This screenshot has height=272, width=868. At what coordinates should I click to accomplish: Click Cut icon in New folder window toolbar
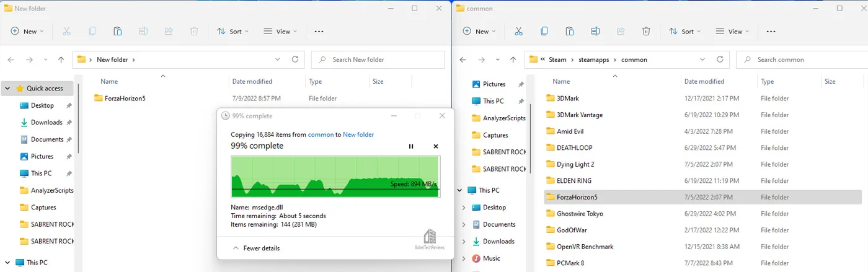coord(66,31)
